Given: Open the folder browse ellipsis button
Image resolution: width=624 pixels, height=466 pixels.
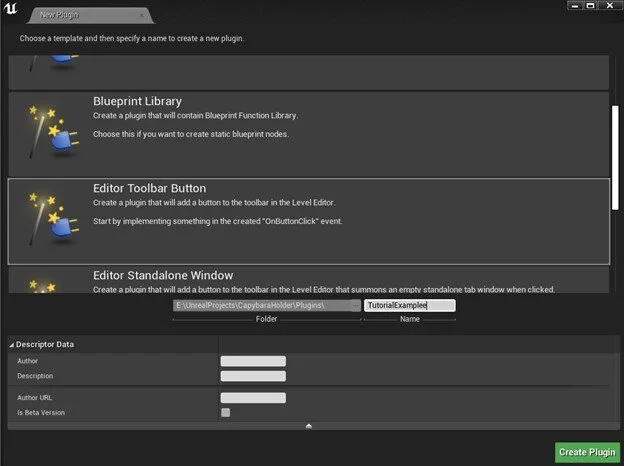Looking at the screenshot, I should point(355,306).
